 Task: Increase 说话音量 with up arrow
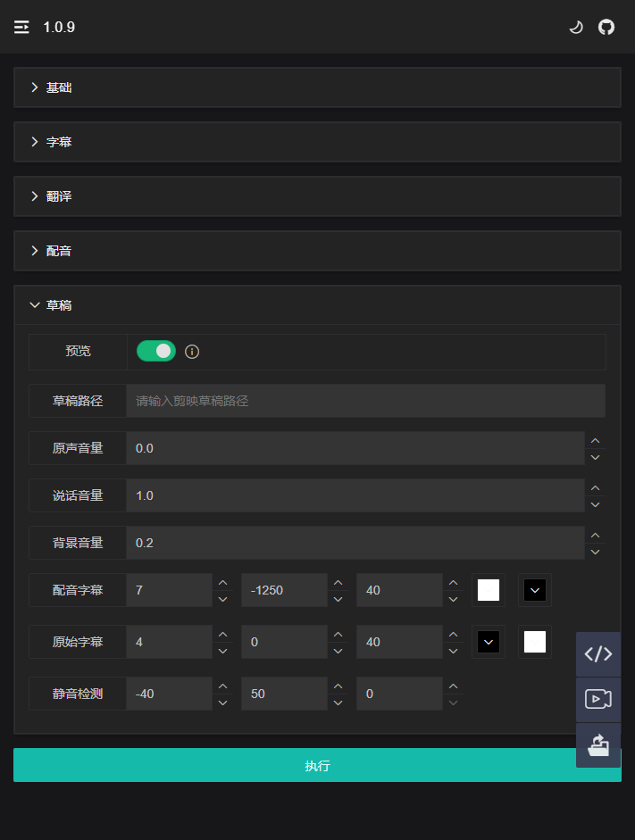pos(595,487)
